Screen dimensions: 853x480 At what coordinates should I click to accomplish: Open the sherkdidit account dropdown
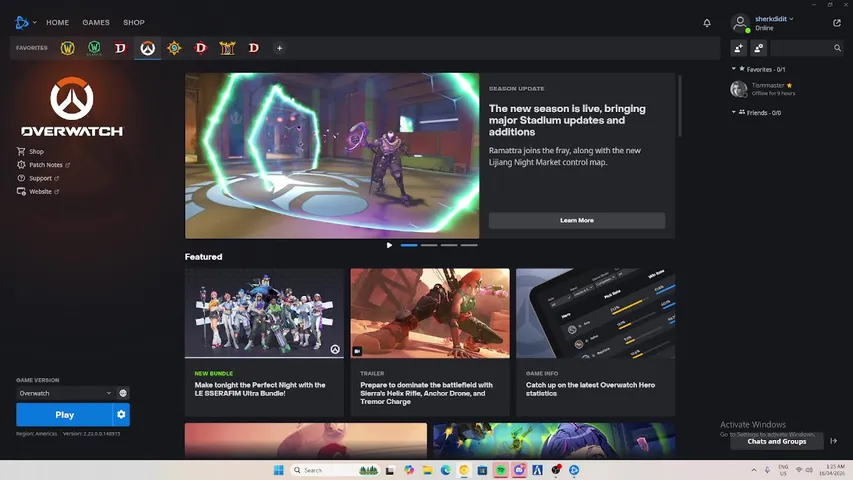click(774, 19)
